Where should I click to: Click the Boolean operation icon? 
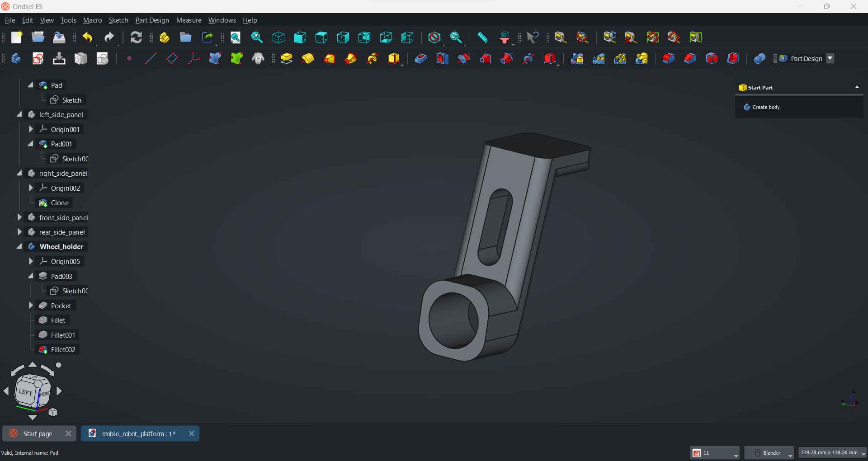(759, 59)
